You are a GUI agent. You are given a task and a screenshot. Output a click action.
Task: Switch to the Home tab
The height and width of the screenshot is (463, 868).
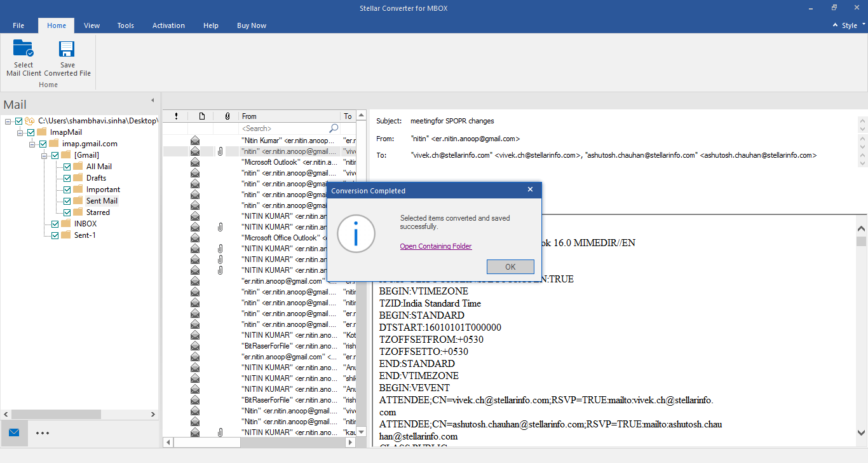coord(57,25)
